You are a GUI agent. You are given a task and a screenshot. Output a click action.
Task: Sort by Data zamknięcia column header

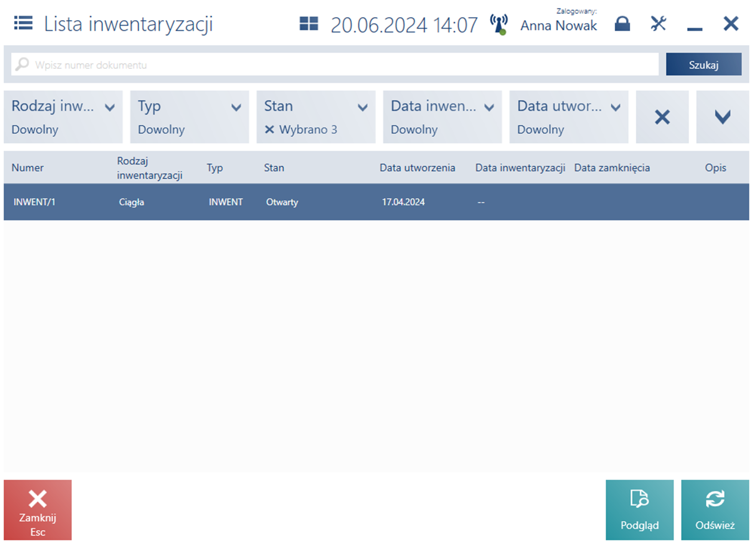(x=612, y=168)
